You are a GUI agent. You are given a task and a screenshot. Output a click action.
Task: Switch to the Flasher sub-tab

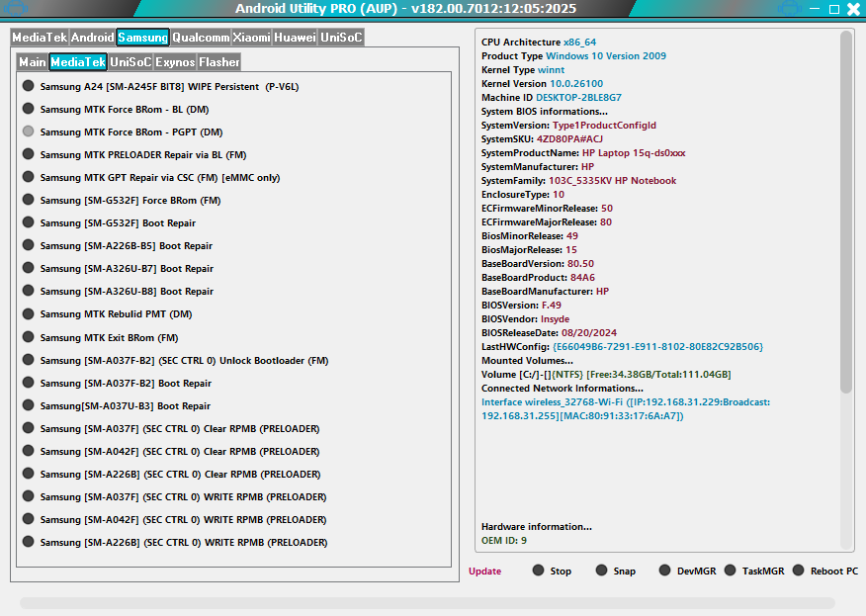219,62
